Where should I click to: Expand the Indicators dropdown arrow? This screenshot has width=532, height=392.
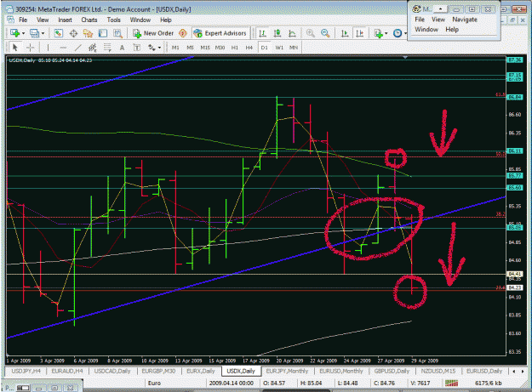point(386,33)
